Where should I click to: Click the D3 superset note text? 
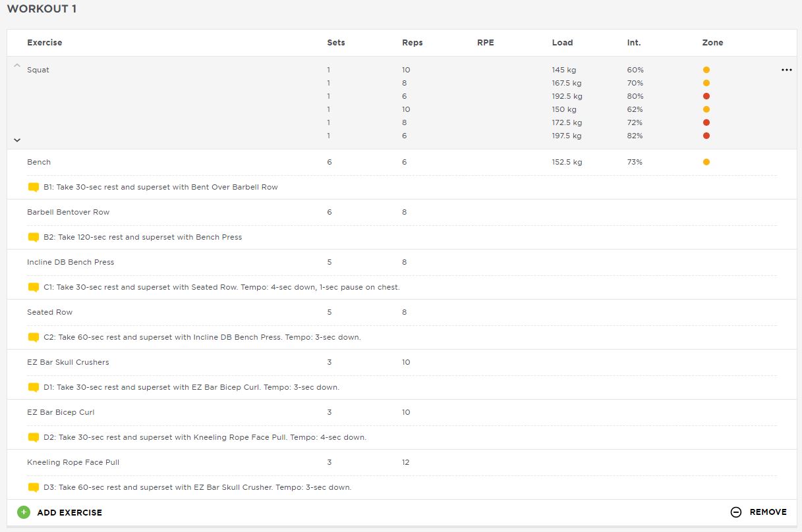[198, 487]
